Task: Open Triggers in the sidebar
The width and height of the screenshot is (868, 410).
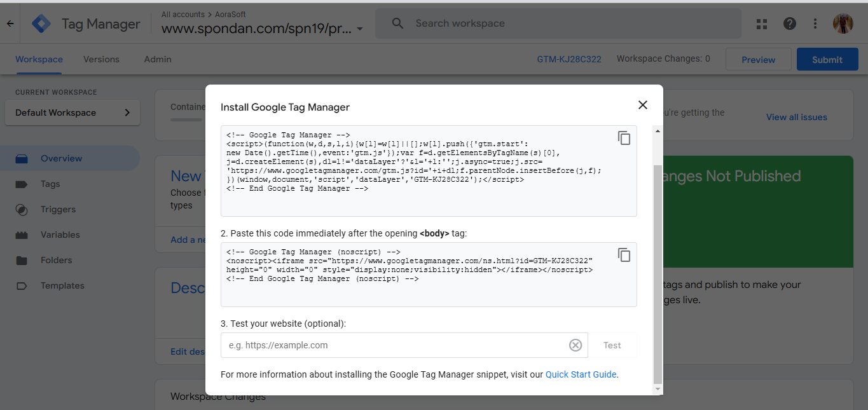Action: (58, 209)
